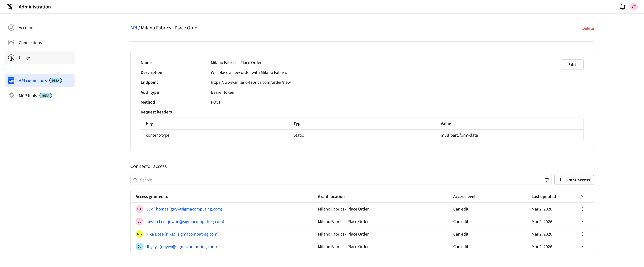This screenshot has width=644, height=267.
Task: Click the MCP tools paperclip icon
Action: pyautogui.click(x=11, y=95)
